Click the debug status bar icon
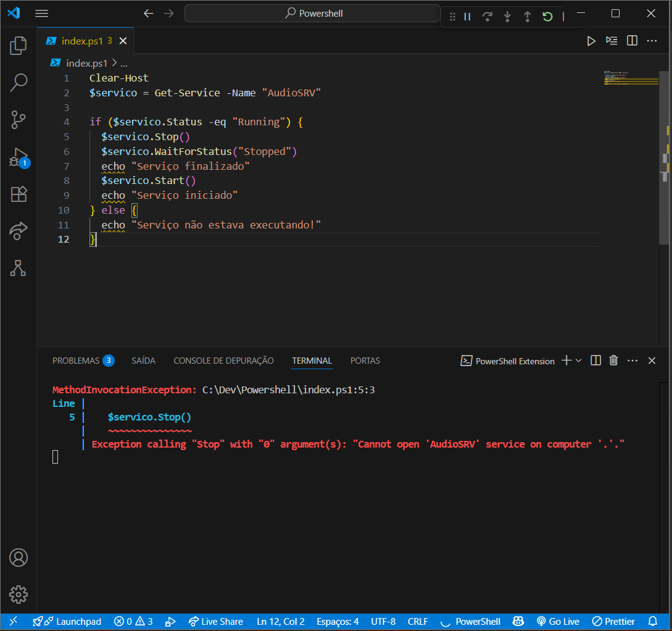The image size is (672, 631). coord(170,622)
